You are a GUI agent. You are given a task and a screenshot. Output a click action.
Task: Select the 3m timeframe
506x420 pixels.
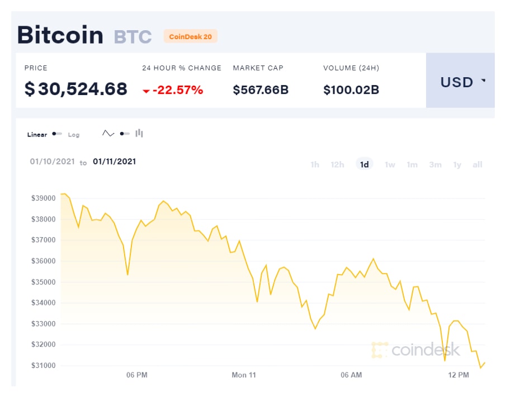pos(435,164)
